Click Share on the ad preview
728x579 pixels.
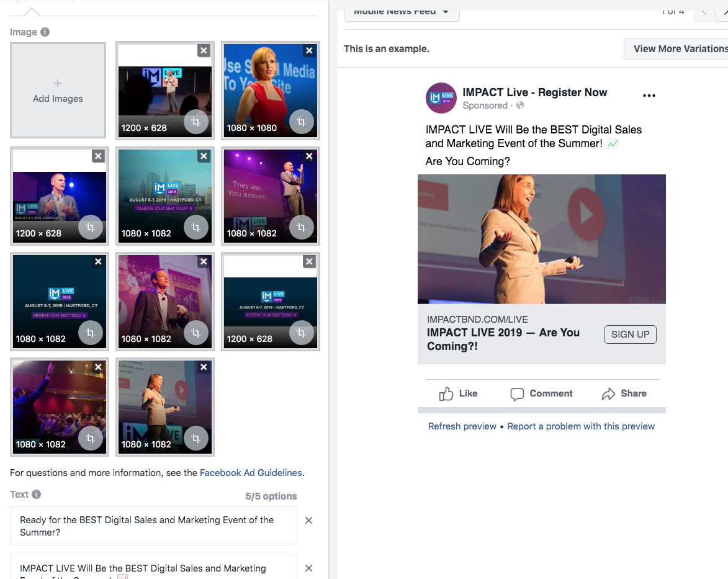pos(624,393)
